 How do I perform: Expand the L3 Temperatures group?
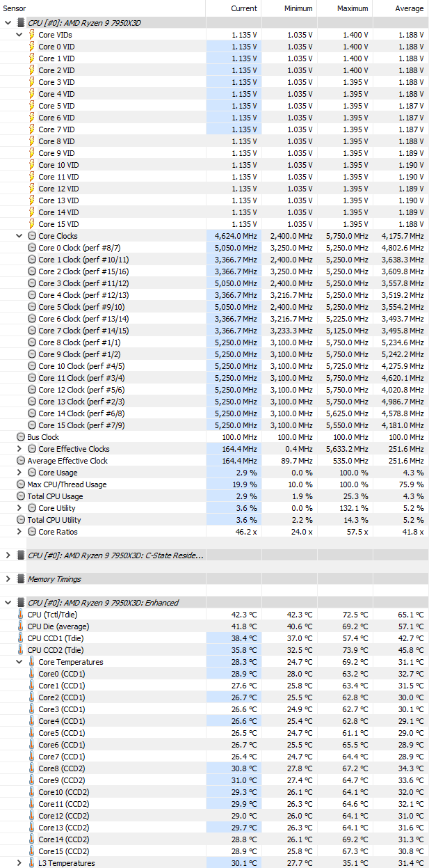pos(19,863)
